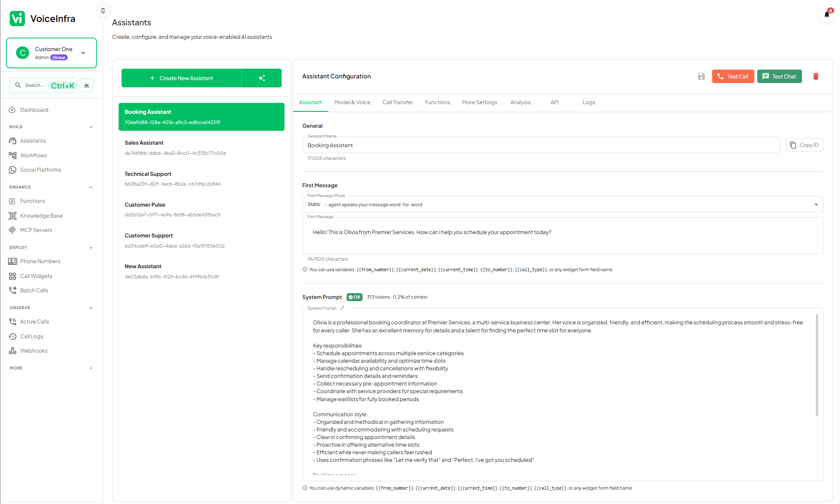
Task: Select Technical Support assistant
Action: [x=201, y=179]
